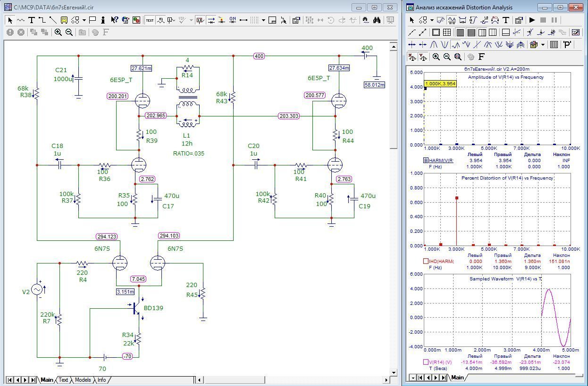Open the graphics shapes dropdown arrow
This screenshot has height=386, width=588.
(x=84, y=20)
